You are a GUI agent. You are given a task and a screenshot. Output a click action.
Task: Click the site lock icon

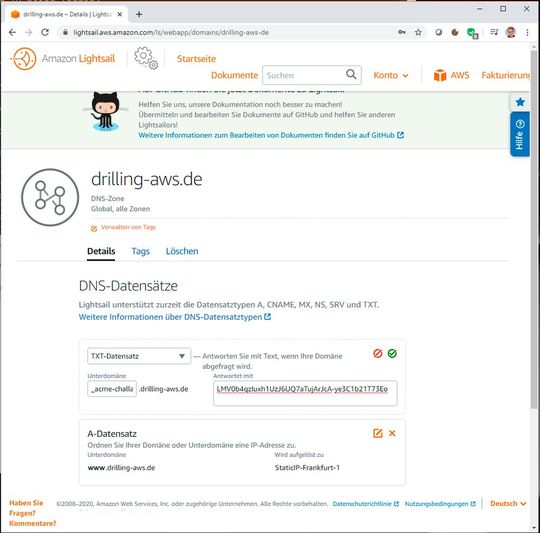(65, 32)
